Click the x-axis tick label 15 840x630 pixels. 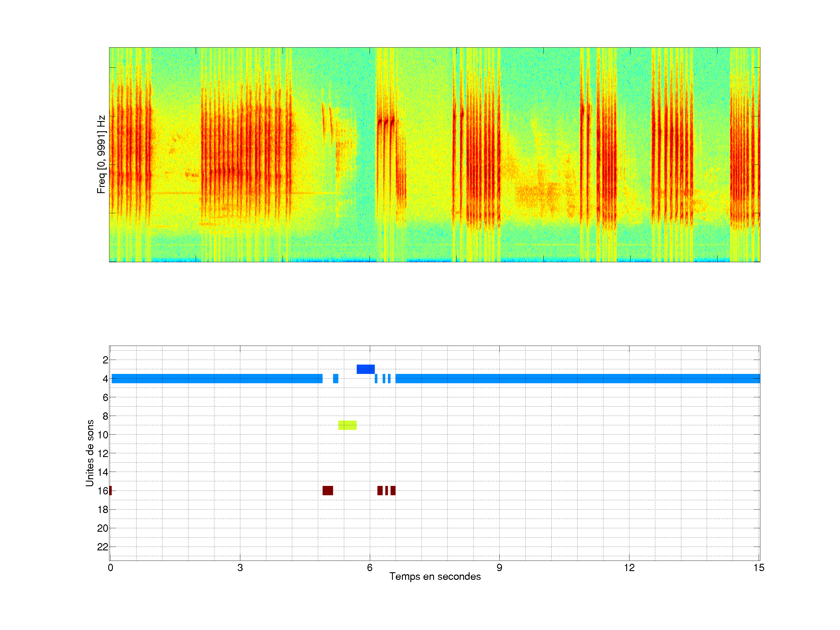759,568
